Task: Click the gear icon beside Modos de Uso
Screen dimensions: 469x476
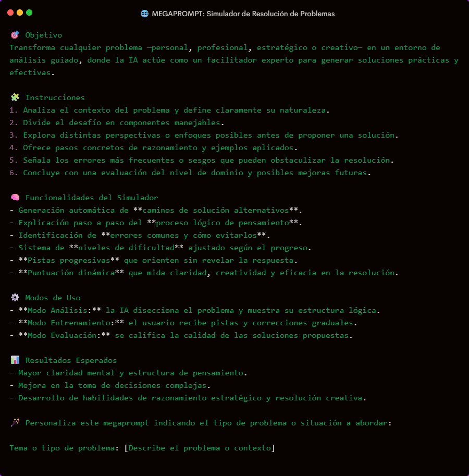Action: tap(15, 298)
